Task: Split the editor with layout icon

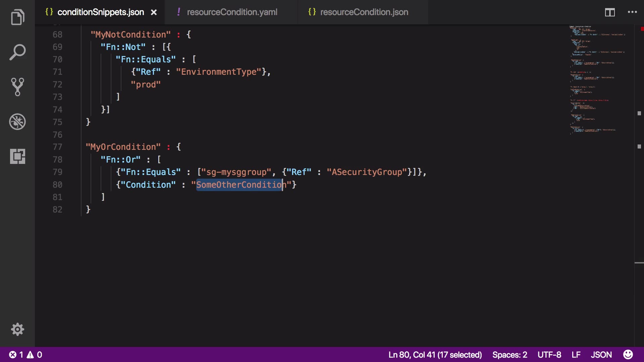Action: click(609, 12)
